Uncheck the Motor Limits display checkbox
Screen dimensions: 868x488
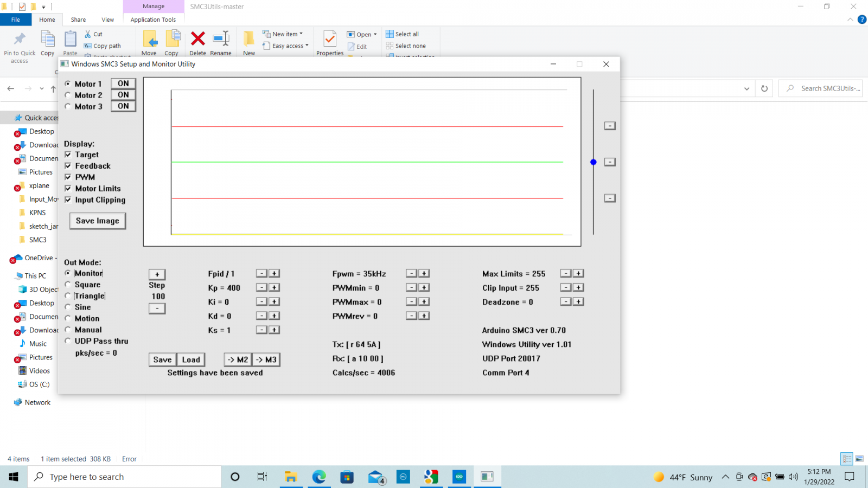(x=68, y=189)
